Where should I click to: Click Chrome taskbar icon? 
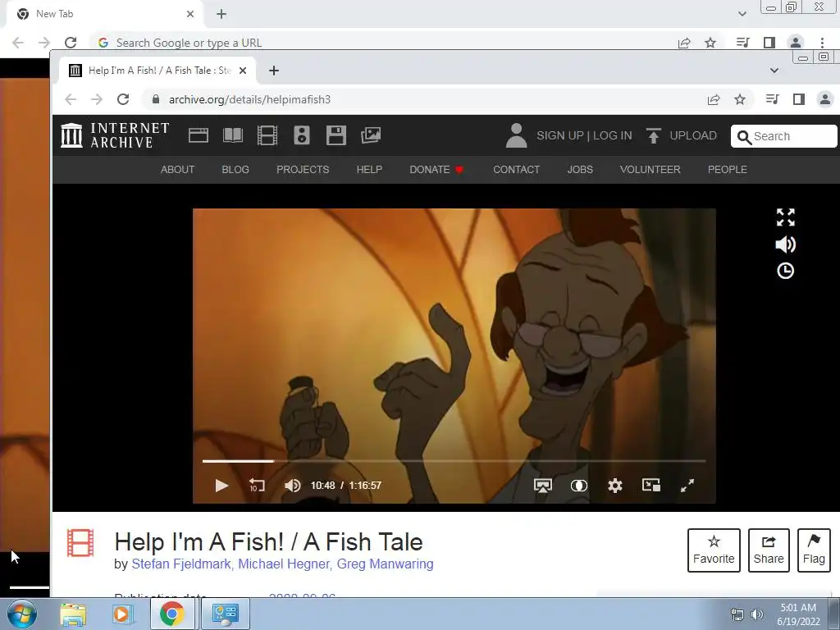[x=171, y=614]
